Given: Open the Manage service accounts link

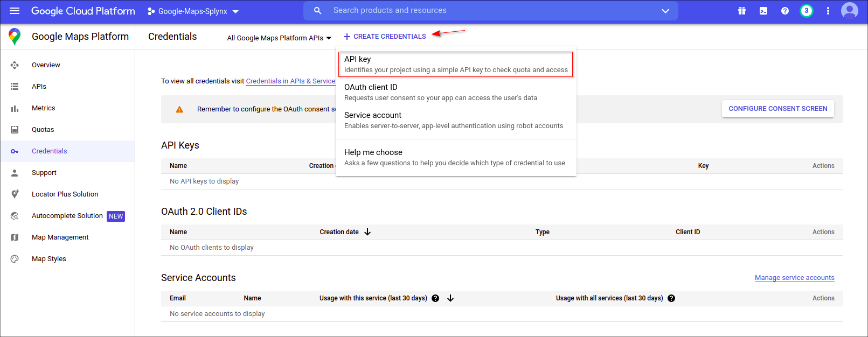Looking at the screenshot, I should coord(794,278).
